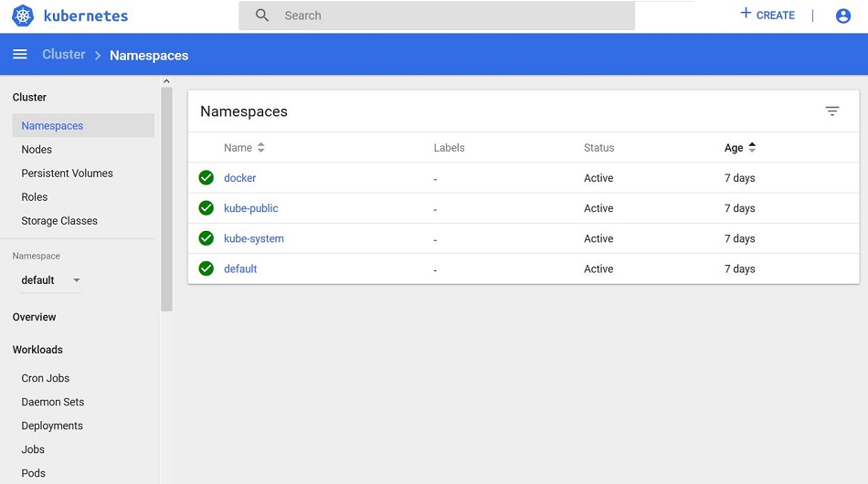The height and width of the screenshot is (484, 868).
Task: Click the Namespace label above the selector
Action: tap(36, 256)
